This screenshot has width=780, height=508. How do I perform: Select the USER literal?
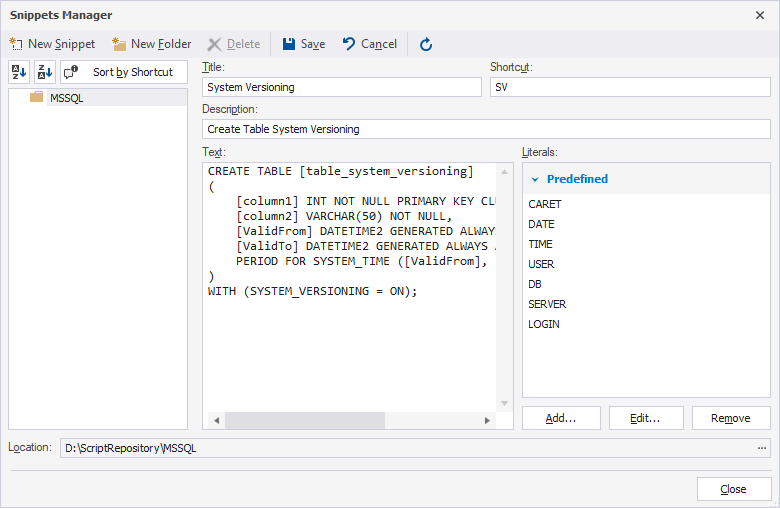(x=541, y=264)
